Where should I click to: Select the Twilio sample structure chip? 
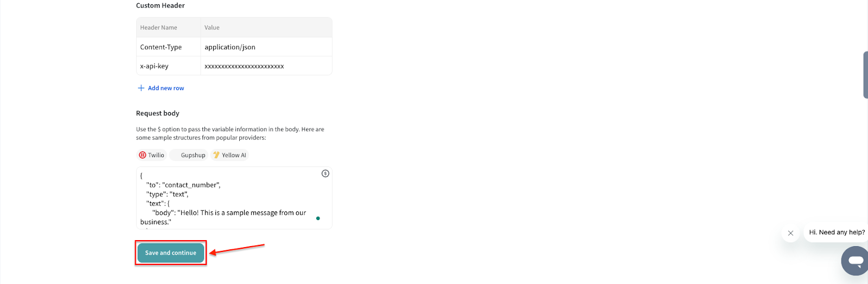click(x=151, y=155)
